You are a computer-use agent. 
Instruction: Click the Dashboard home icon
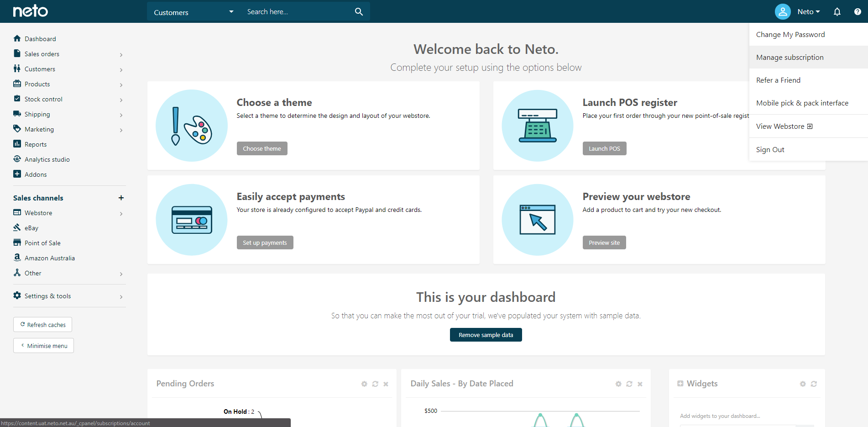[17, 38]
